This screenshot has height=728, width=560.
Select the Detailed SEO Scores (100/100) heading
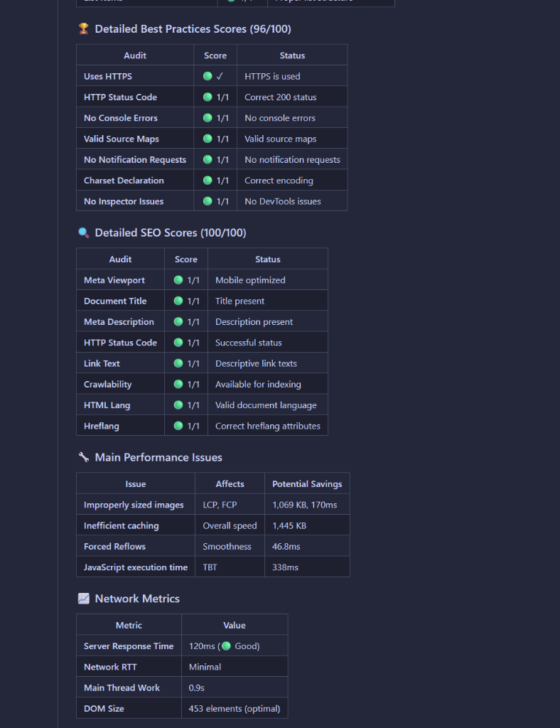coord(171,232)
